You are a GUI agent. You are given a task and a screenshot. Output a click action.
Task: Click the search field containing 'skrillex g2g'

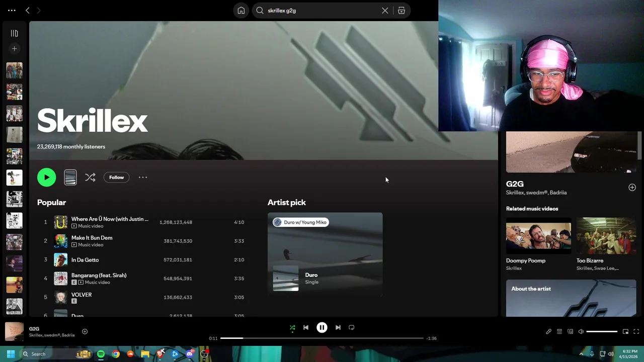(x=322, y=11)
